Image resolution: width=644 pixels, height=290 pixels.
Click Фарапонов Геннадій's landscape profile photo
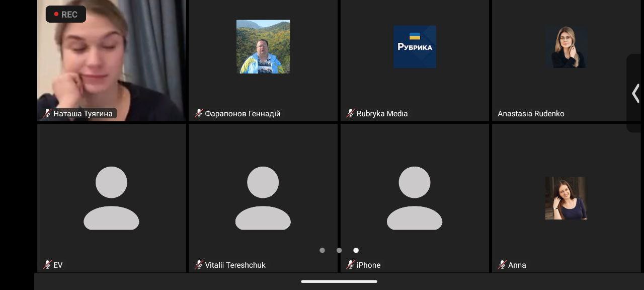pyautogui.click(x=263, y=47)
